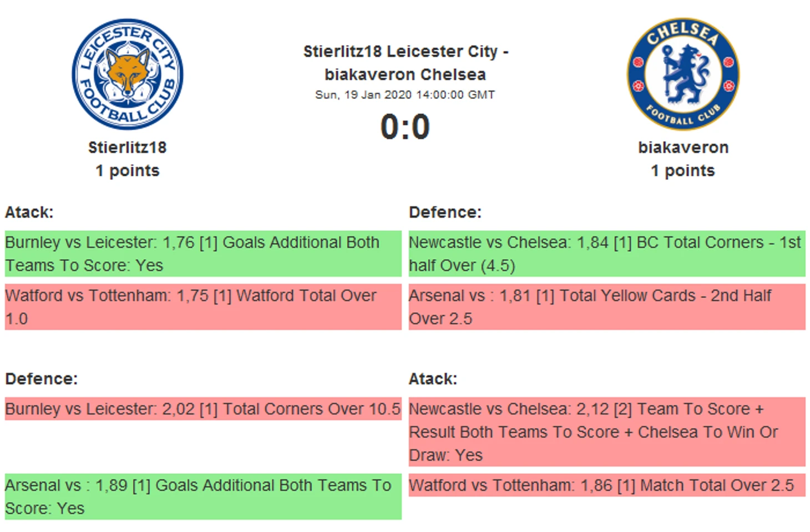Click biakaveron's 1 points label
Screen dimensions: 810x532
(683, 171)
